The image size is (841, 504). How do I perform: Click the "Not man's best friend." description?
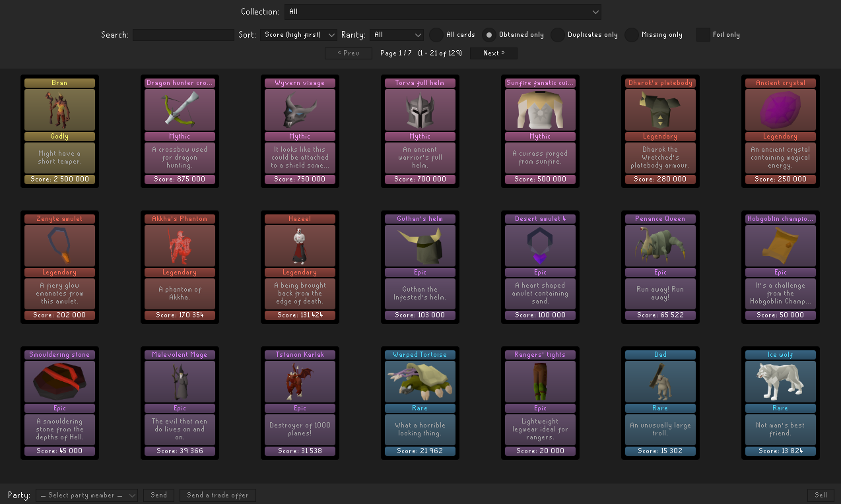(x=780, y=429)
